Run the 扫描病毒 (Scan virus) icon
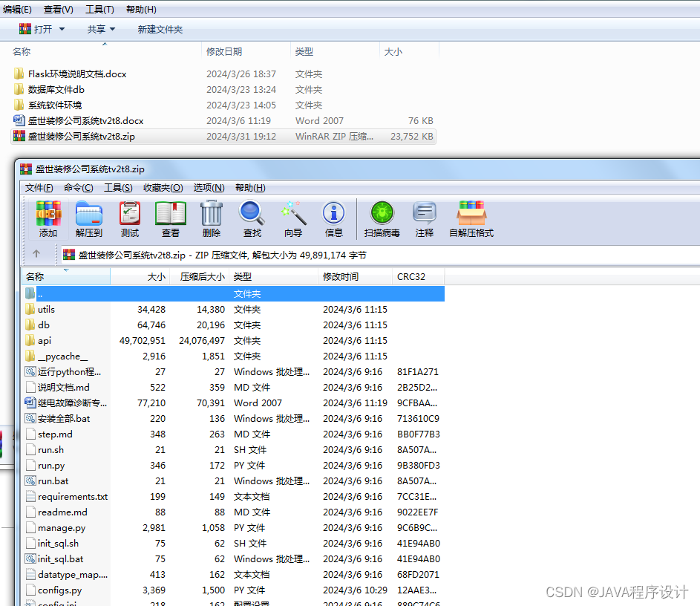The width and height of the screenshot is (700, 606). [x=382, y=219]
